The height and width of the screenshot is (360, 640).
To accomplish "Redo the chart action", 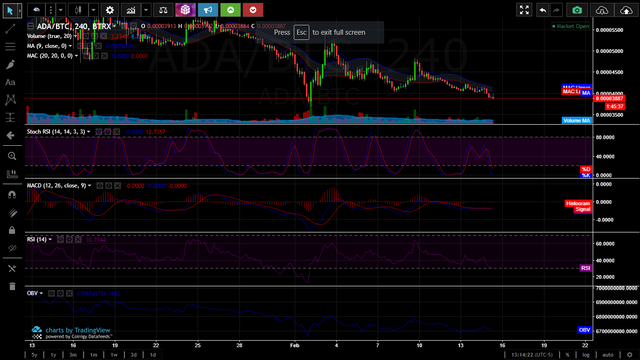I will [556, 10].
